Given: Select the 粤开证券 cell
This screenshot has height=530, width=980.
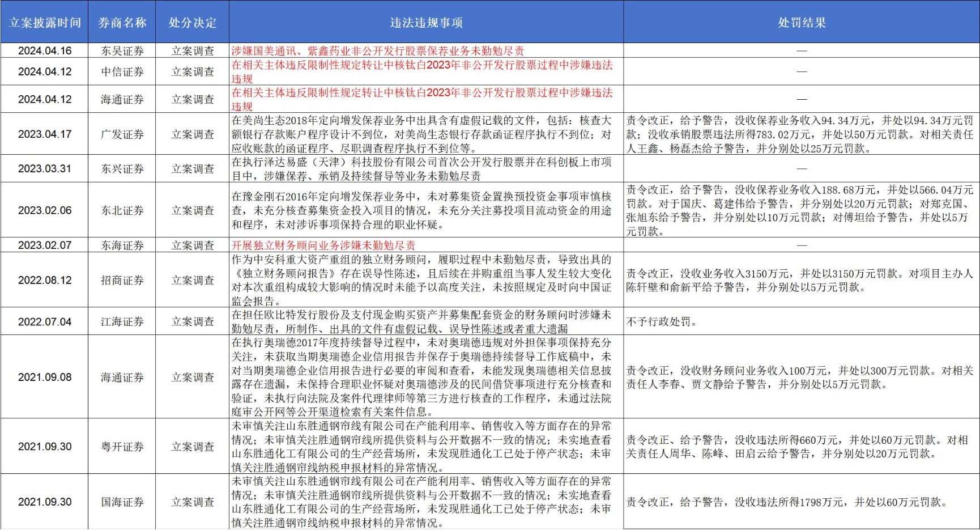Looking at the screenshot, I should coord(122,446).
